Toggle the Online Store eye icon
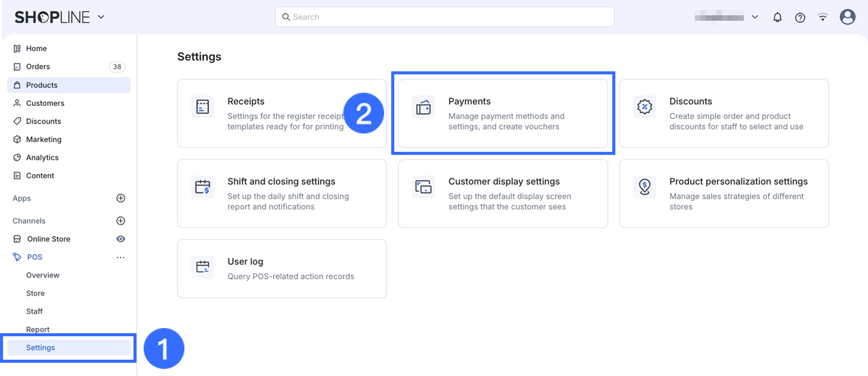The width and height of the screenshot is (868, 376). [121, 239]
